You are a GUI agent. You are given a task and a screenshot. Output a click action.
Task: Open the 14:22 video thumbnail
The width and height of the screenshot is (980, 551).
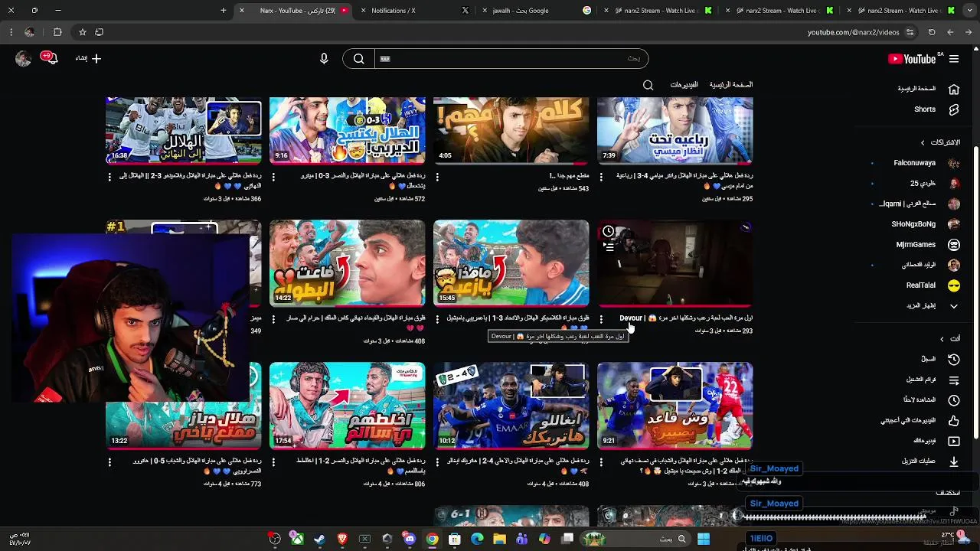pos(347,263)
